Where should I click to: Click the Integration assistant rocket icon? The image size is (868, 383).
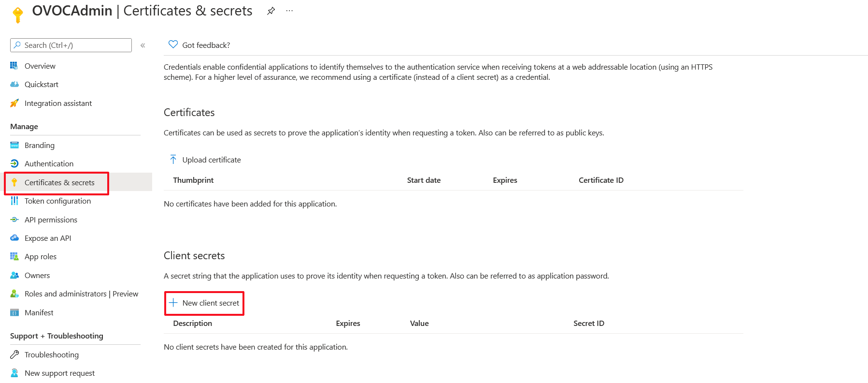[14, 103]
